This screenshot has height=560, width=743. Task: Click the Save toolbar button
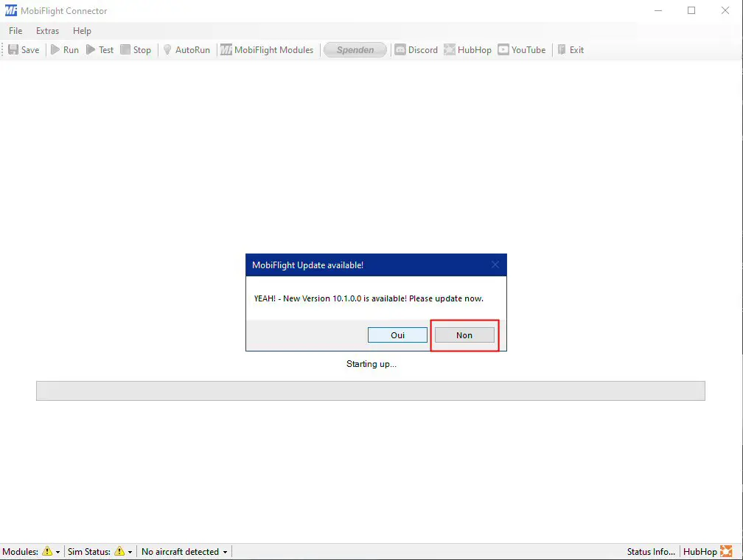[24, 50]
